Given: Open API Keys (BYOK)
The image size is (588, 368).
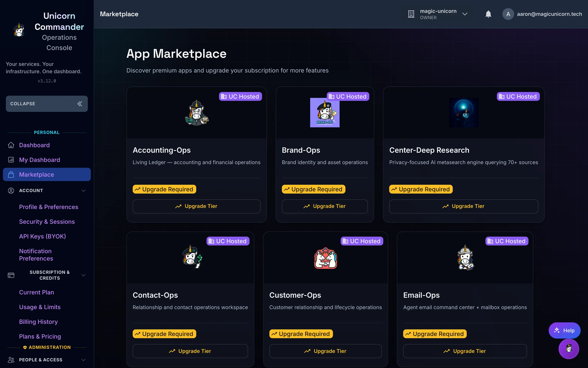Looking at the screenshot, I should 42,236.
